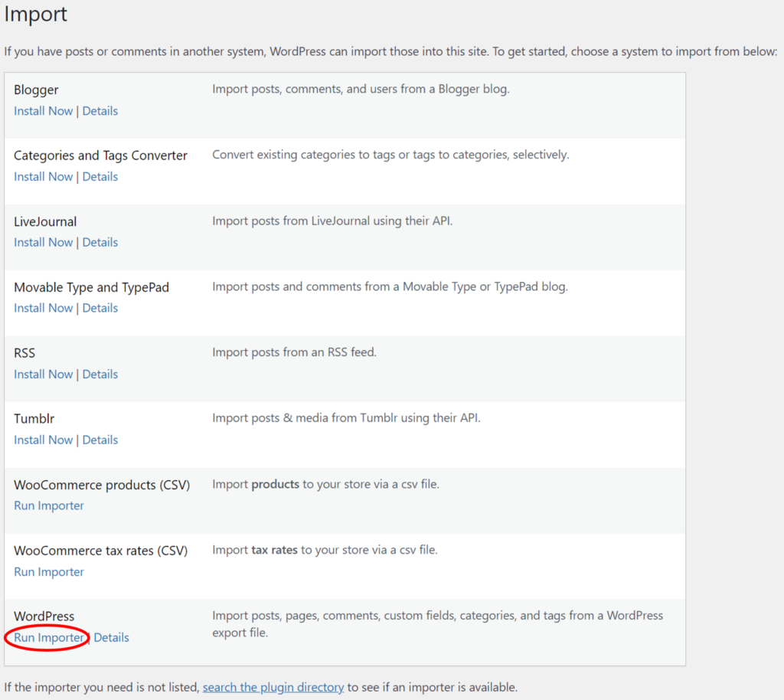
Task: Install the Categories and Tags Converter
Action: click(43, 176)
